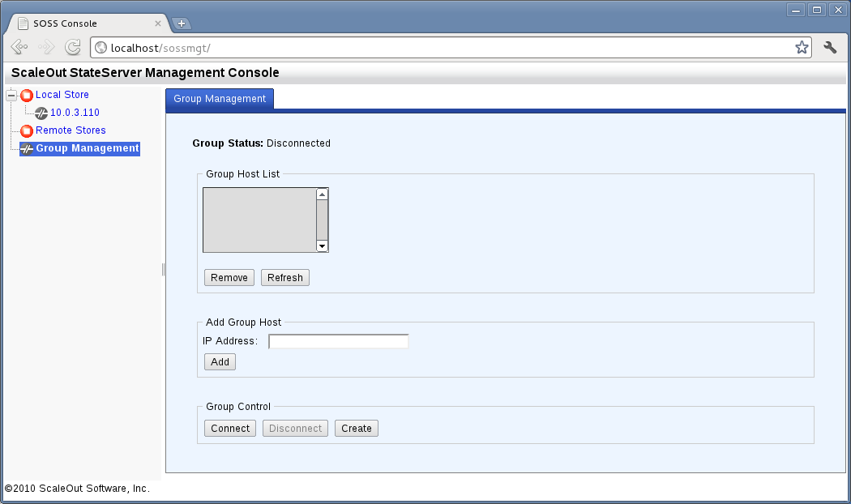Click the Group Control legend
Image resolution: width=851 pixels, height=504 pixels.
pyautogui.click(x=238, y=407)
